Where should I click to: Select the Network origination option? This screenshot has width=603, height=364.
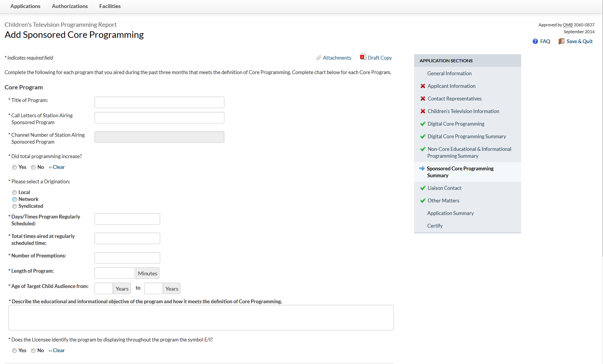[x=15, y=199]
